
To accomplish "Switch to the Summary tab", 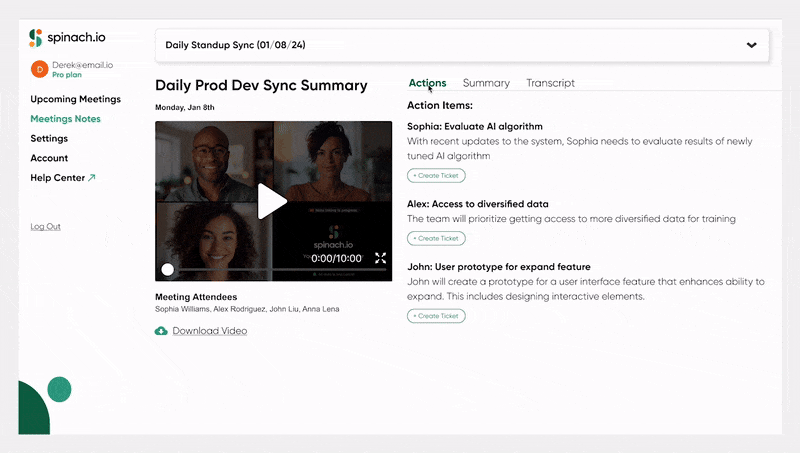I will click(x=486, y=83).
